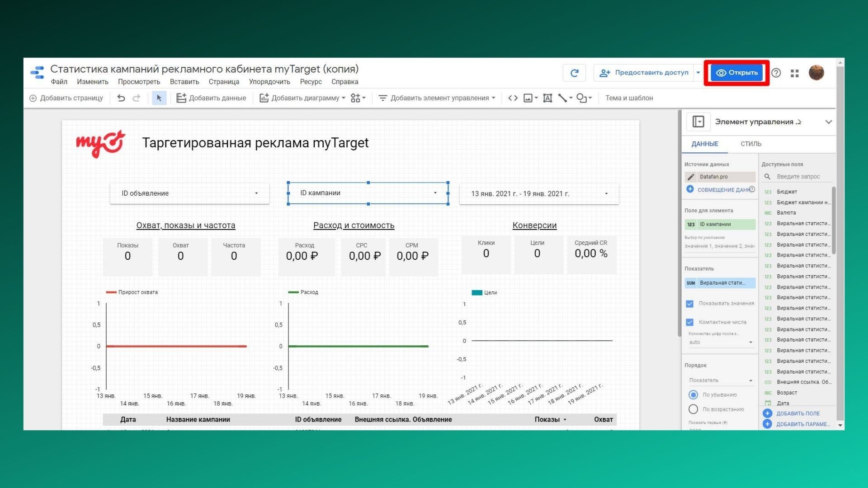Click the report title Статистика кампаний
The width and height of the screenshot is (868, 488).
(204, 69)
